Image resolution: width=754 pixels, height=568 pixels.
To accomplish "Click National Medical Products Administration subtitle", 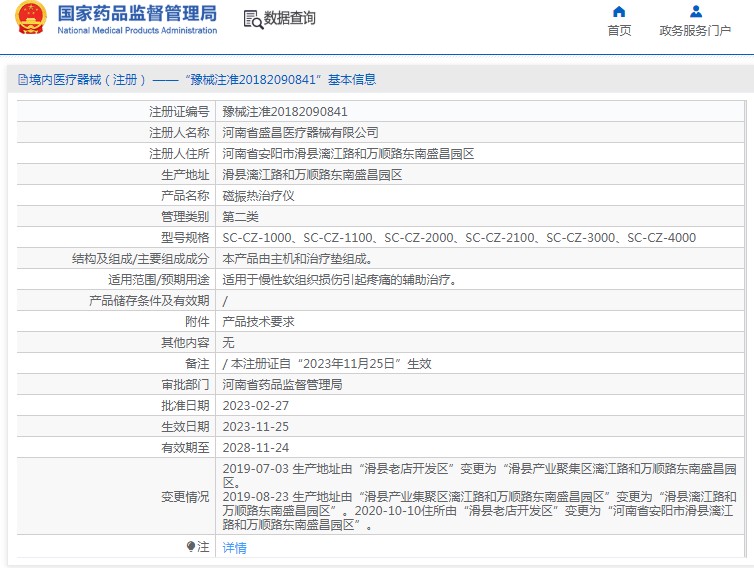I will point(138,30).
